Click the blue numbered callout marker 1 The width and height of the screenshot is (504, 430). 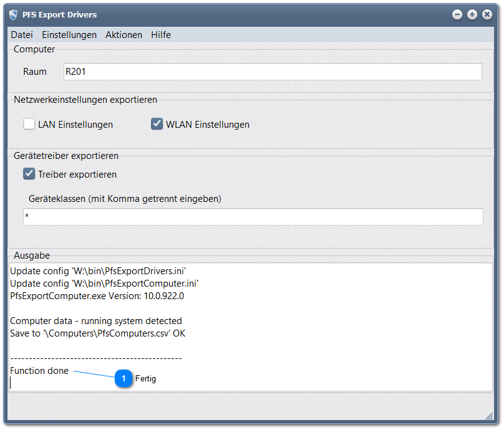click(124, 378)
